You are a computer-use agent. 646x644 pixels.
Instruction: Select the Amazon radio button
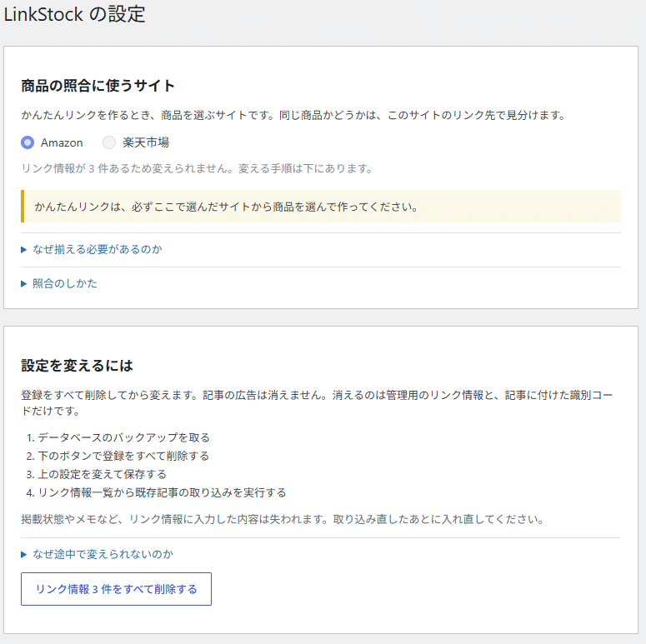point(28,142)
